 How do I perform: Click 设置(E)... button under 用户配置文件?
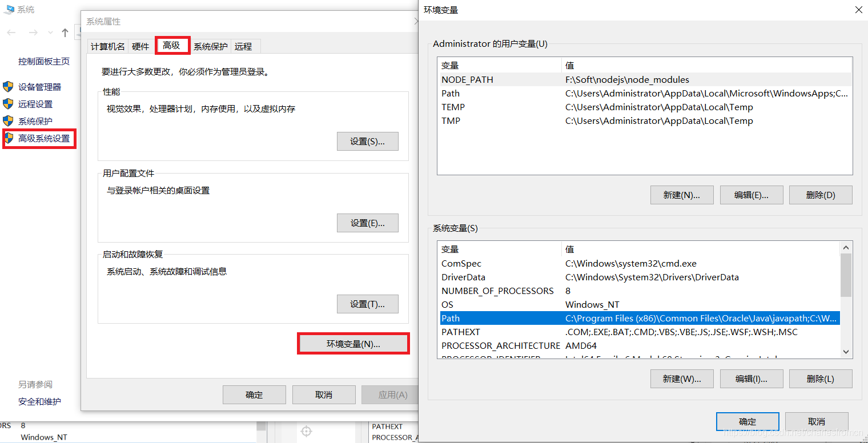(367, 223)
